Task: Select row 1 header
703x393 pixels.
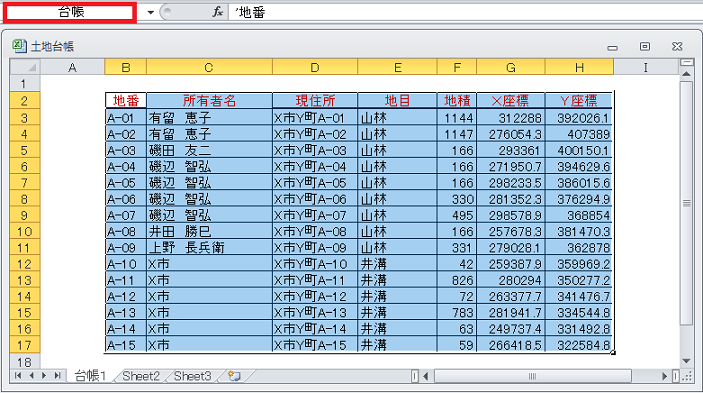Action: pyautogui.click(x=25, y=83)
